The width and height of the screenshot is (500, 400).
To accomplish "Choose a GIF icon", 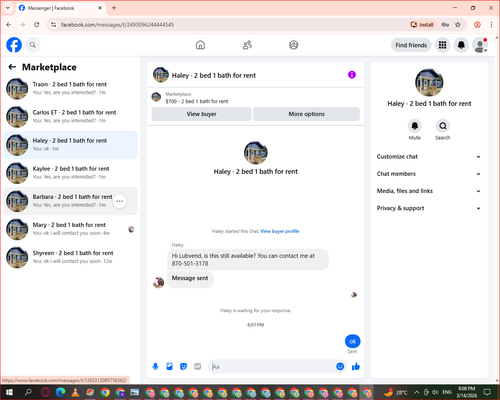I will point(198,367).
